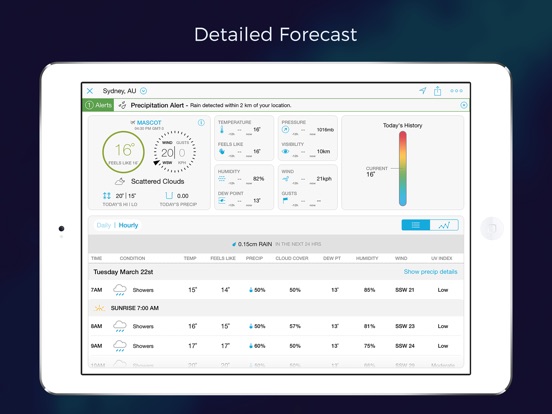Tap the location arrow icon
This screenshot has height=414, width=552.
coord(423,90)
